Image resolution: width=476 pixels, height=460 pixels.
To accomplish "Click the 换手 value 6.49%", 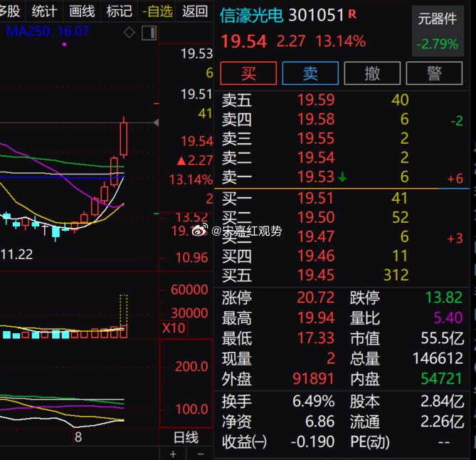I will 314,401.
